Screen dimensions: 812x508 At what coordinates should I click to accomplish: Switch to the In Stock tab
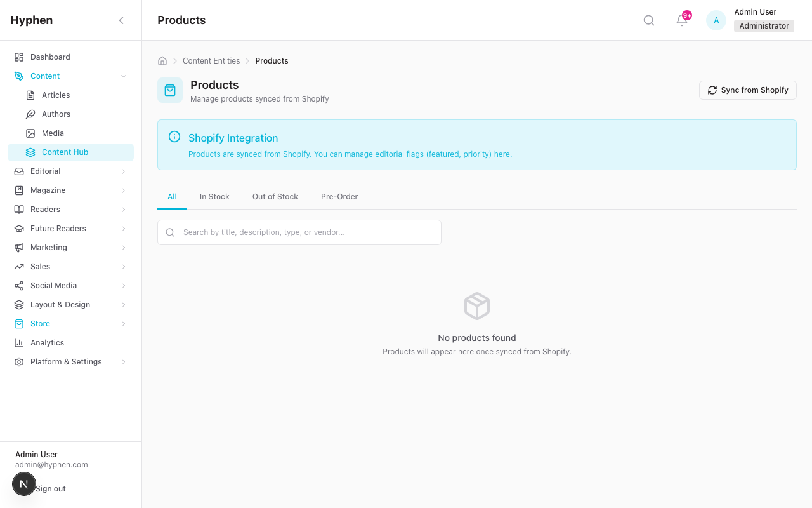tap(214, 196)
